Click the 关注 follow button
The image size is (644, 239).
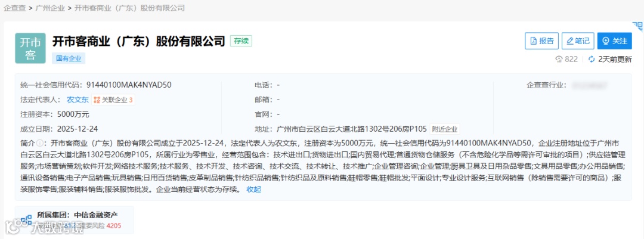tap(614, 41)
